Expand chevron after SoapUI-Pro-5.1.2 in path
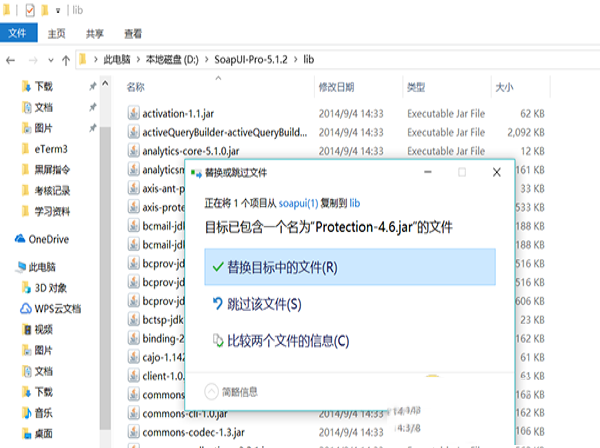Viewport: 600px width, 448px height. [296, 60]
